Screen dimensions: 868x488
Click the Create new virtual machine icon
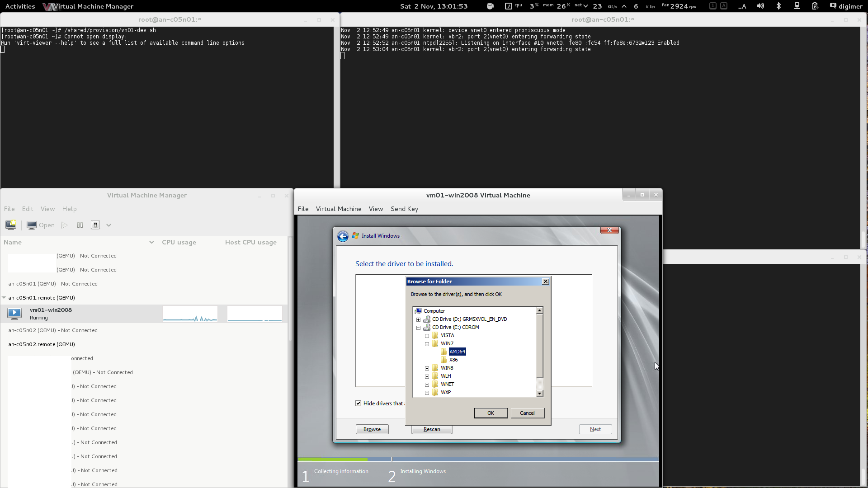(x=11, y=225)
